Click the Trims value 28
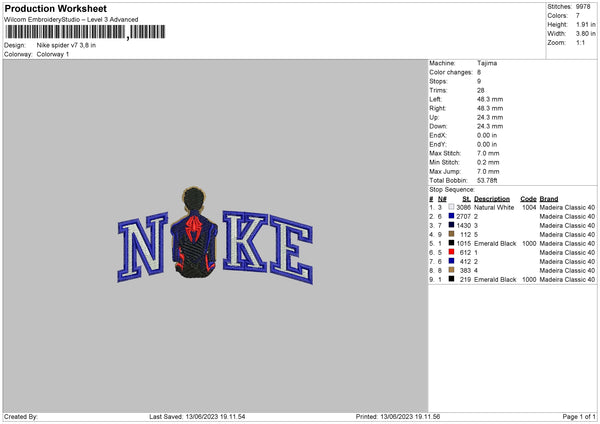The width and height of the screenshot is (600, 424). coord(481,90)
